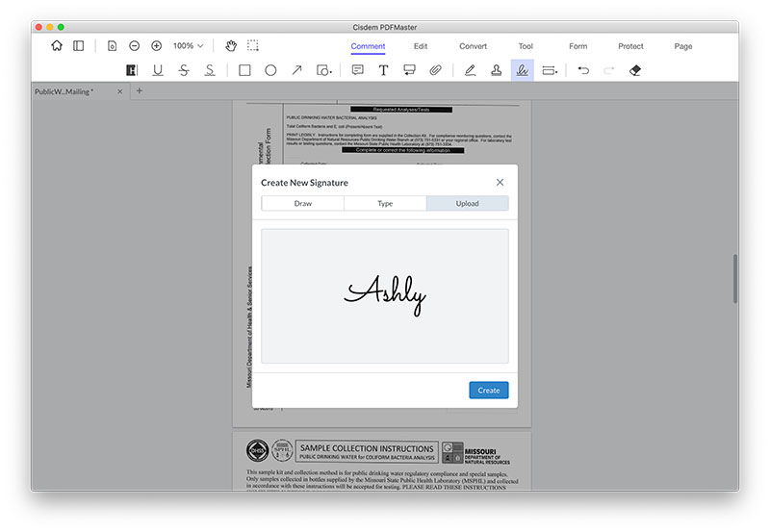770x532 pixels.
Task: Click the page fit icon
Action: click(112, 45)
